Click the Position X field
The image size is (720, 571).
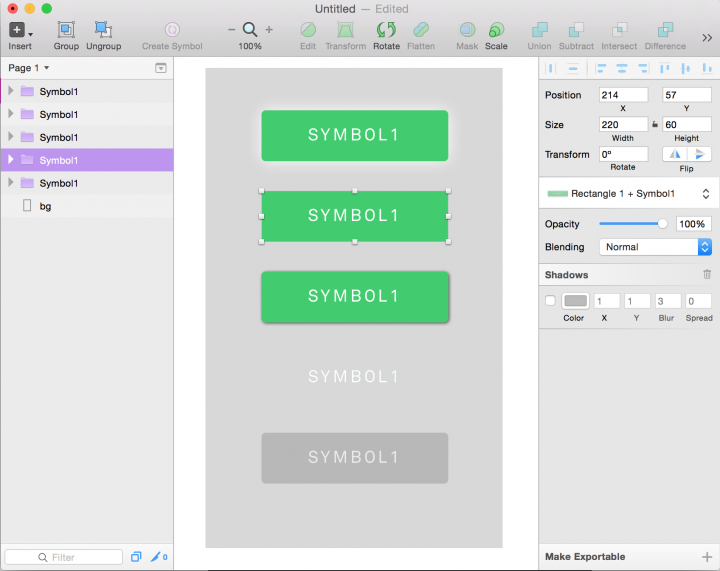point(623,95)
